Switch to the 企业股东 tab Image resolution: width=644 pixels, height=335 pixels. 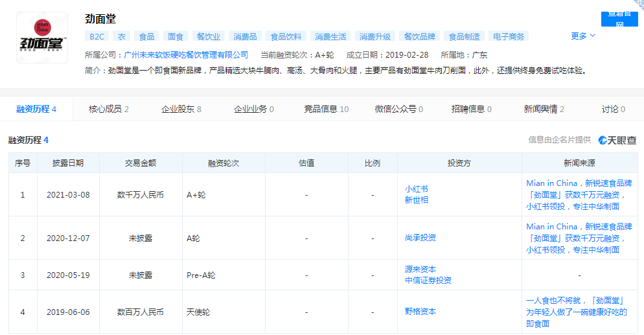tap(181, 109)
